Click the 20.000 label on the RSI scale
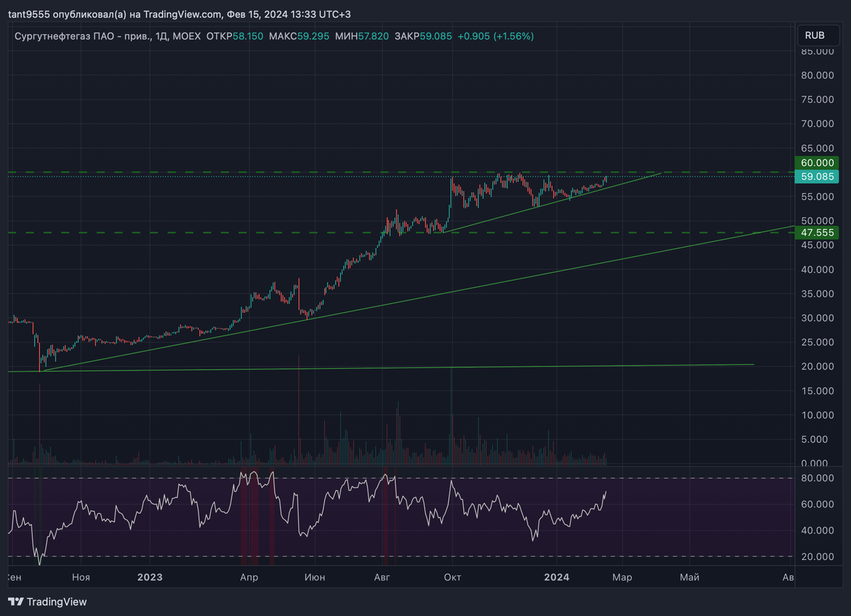851x616 pixels. [816, 557]
